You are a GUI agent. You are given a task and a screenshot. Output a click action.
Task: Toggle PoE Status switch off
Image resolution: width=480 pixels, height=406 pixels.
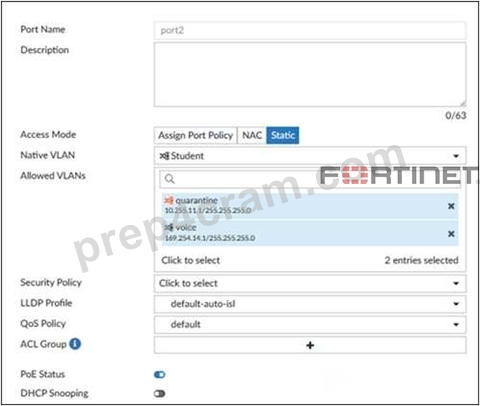pyautogui.click(x=159, y=375)
